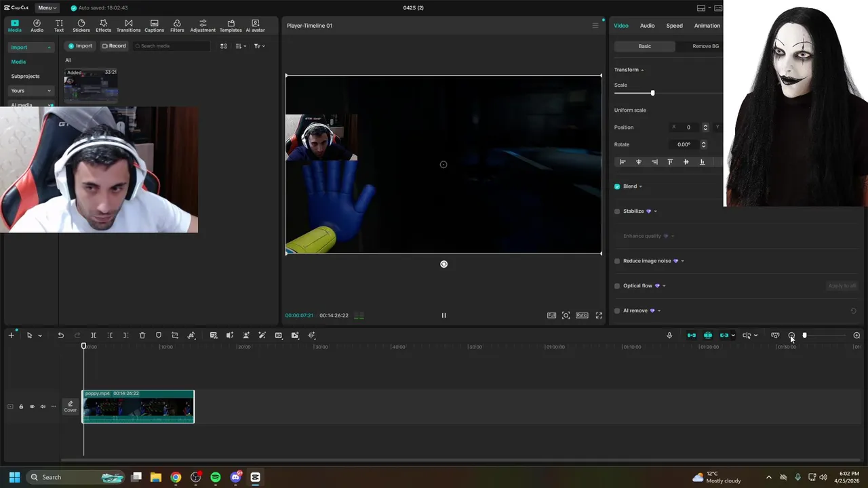Toggle main track magnet
868x488 pixels.
click(692, 335)
